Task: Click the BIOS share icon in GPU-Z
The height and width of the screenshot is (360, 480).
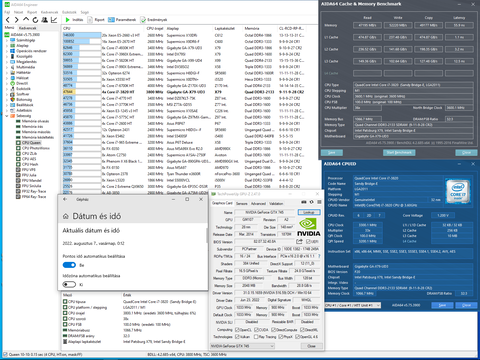Action: pyautogui.click(x=299, y=241)
